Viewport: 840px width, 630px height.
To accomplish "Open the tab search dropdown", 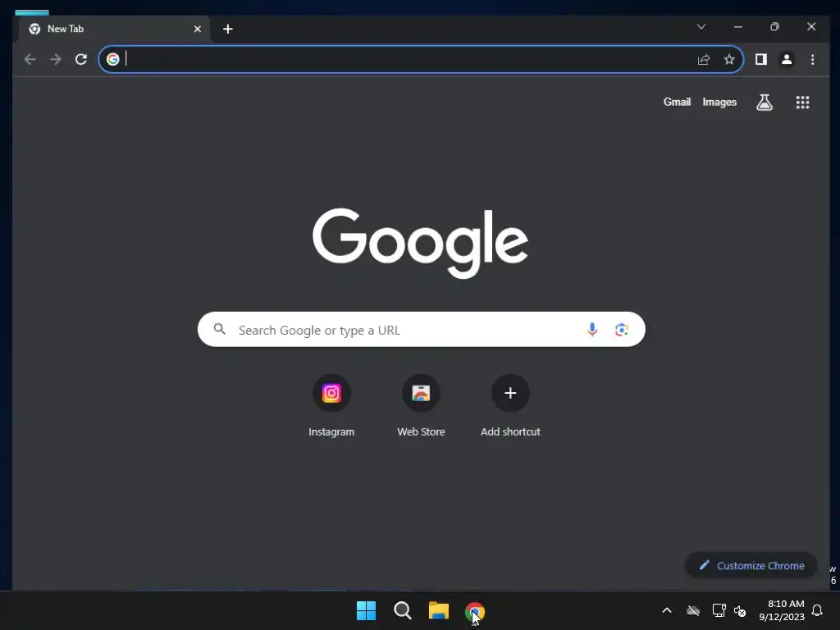I will 701,27.
